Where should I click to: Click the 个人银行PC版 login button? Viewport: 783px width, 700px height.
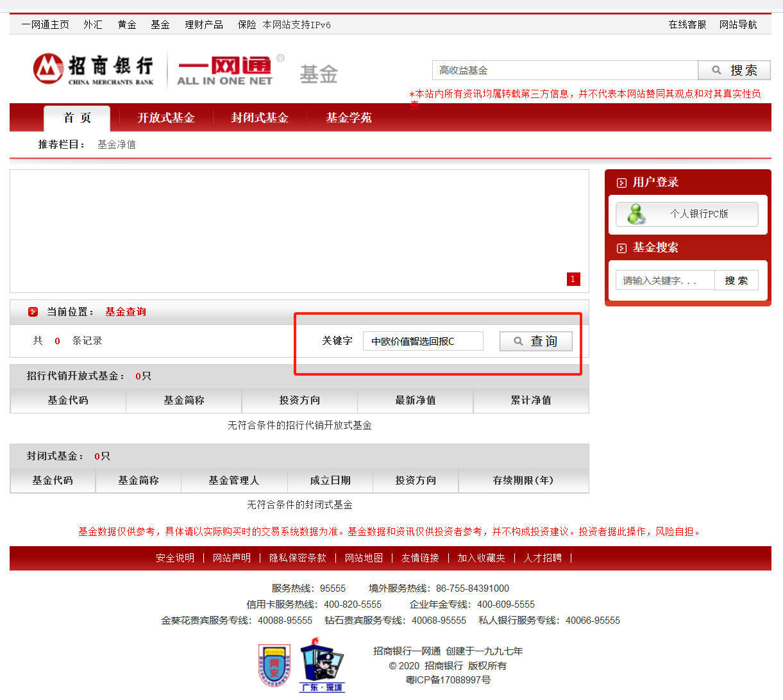pyautogui.click(x=687, y=214)
